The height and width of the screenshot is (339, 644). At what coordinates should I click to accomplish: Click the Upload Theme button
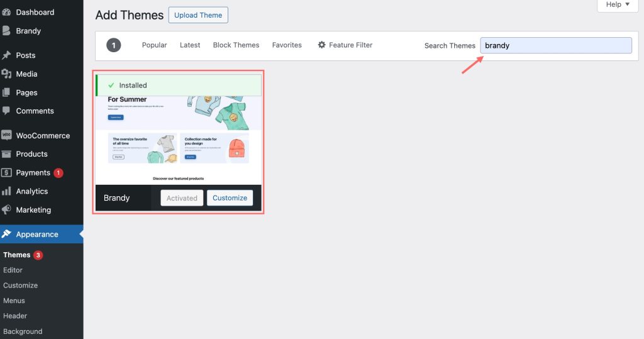coord(198,15)
